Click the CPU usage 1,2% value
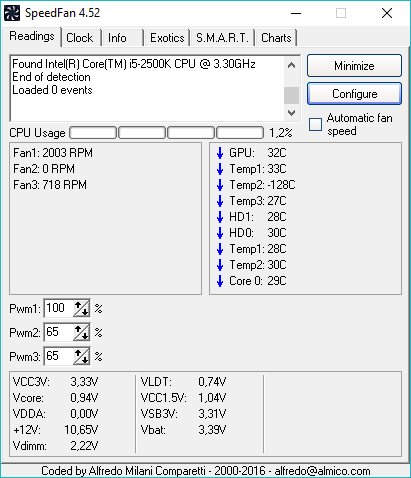411x478 pixels. [281, 133]
